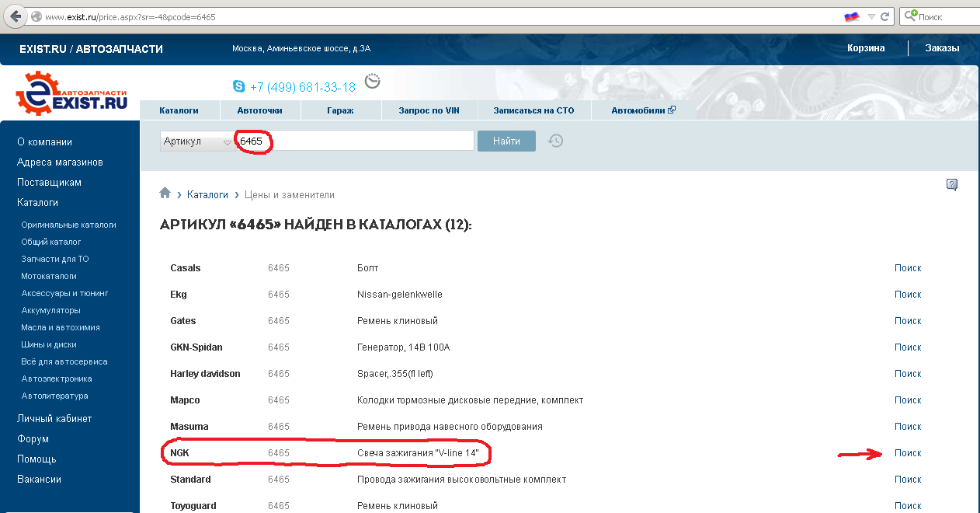Click the browser back arrow button
This screenshot has height=513, width=980.
[15, 16]
